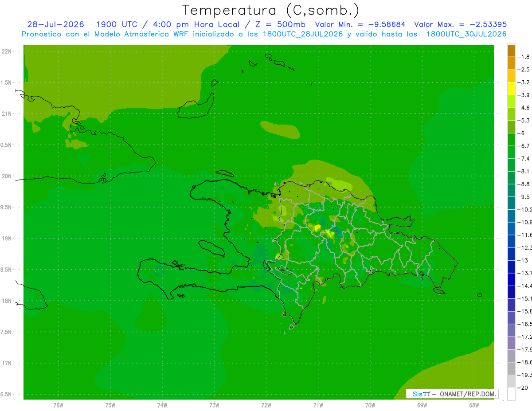
Task: Click the 'Sis' logo text in credit box
Action: click(418, 394)
